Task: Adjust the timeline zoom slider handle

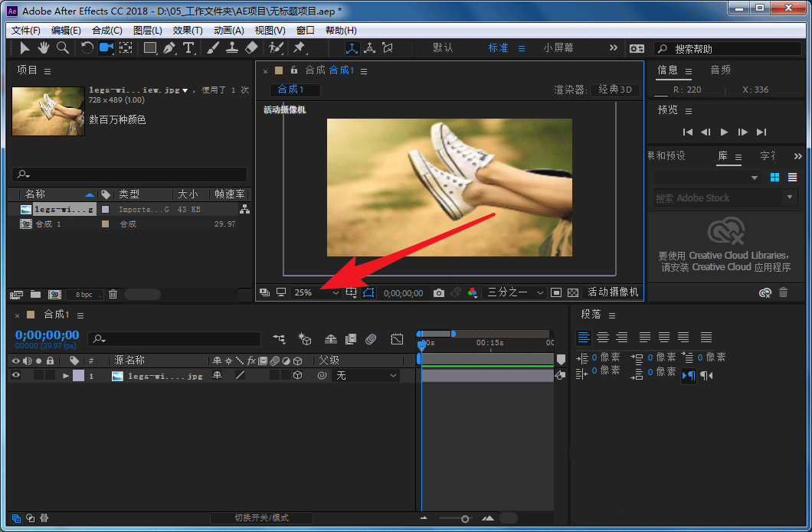Action: [x=465, y=519]
